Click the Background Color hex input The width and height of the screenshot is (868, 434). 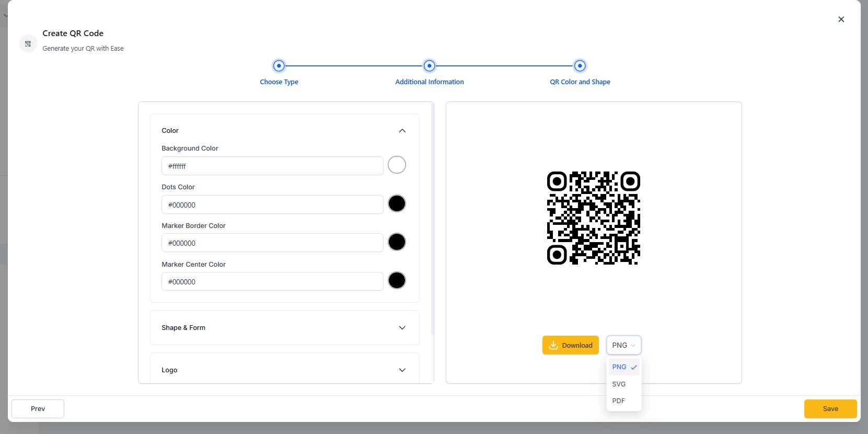coord(272,166)
